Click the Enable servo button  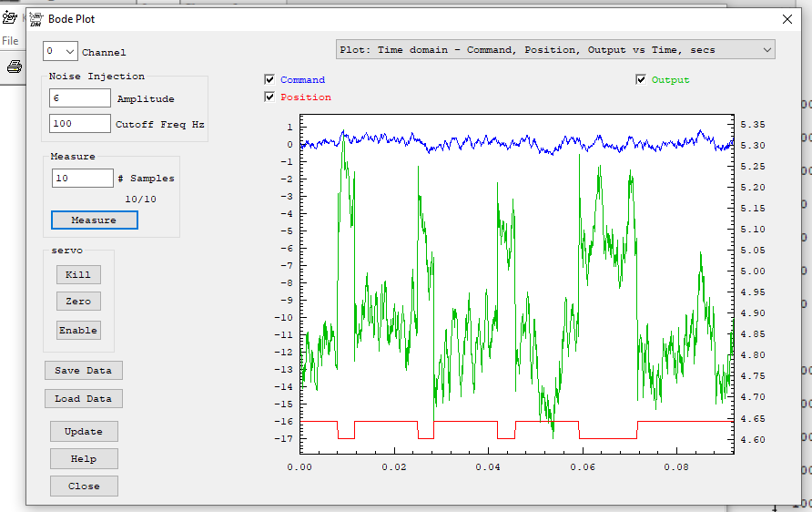pos(78,331)
